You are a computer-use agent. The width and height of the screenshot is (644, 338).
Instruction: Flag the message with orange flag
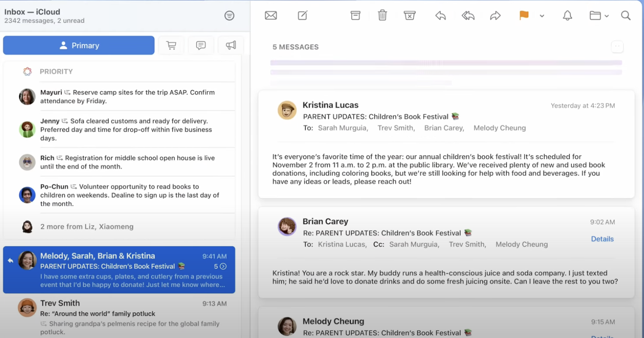pyautogui.click(x=524, y=15)
